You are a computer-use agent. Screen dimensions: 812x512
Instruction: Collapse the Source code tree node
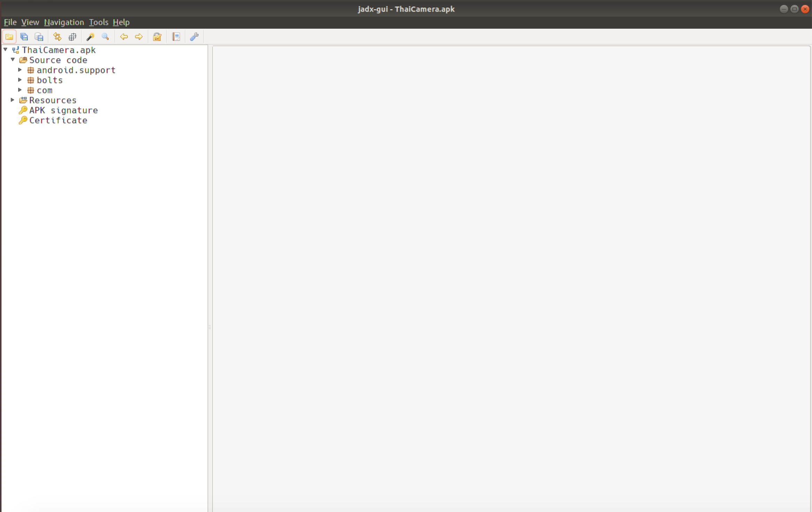pyautogui.click(x=13, y=59)
